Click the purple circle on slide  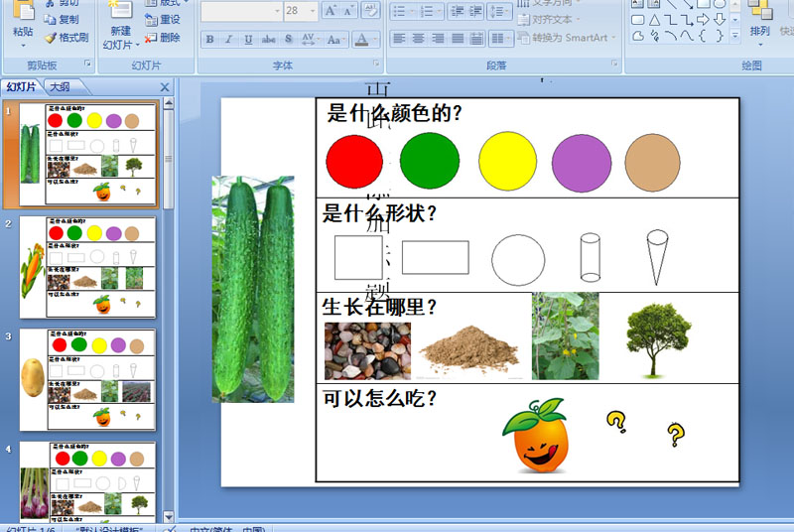coord(582,163)
